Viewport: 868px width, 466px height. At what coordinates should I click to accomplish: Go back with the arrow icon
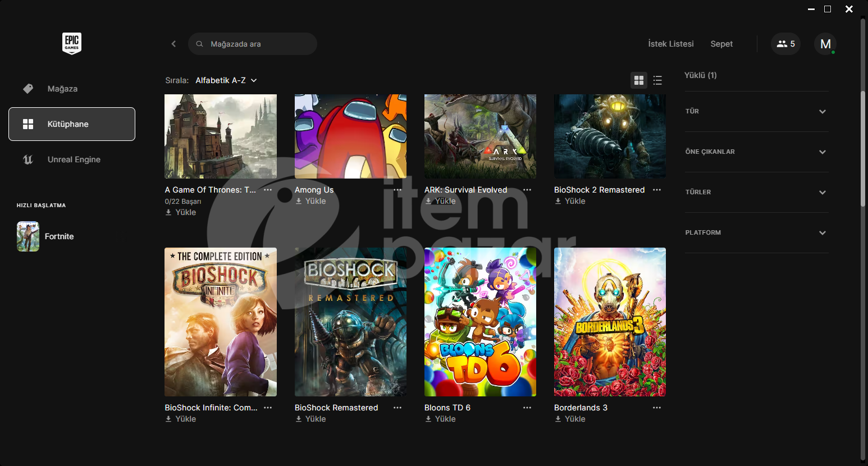(x=173, y=44)
